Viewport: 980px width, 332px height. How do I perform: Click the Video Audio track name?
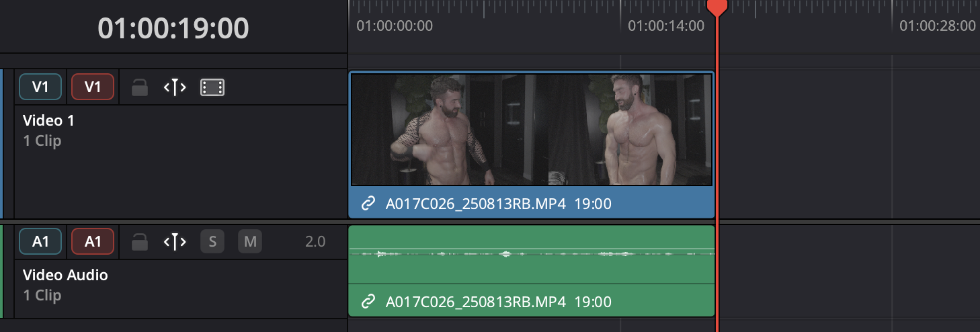pyautogui.click(x=65, y=275)
